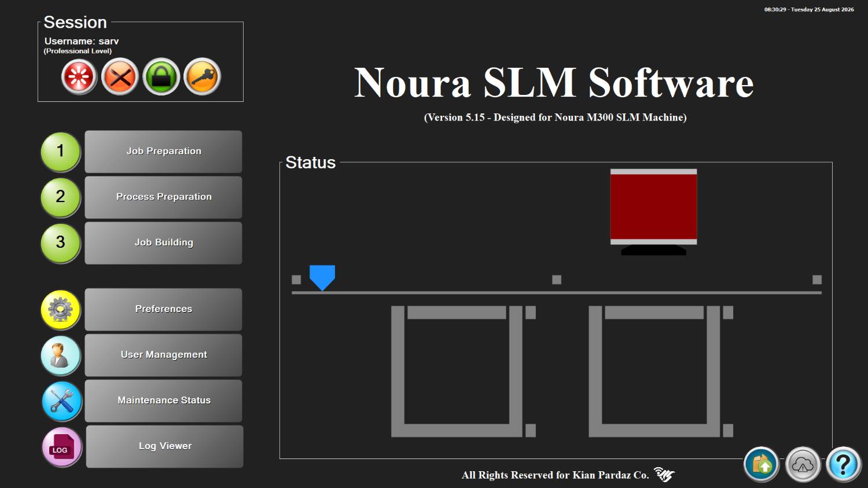This screenshot has width=868, height=488.
Task: Open Job Preparation
Action: (164, 152)
